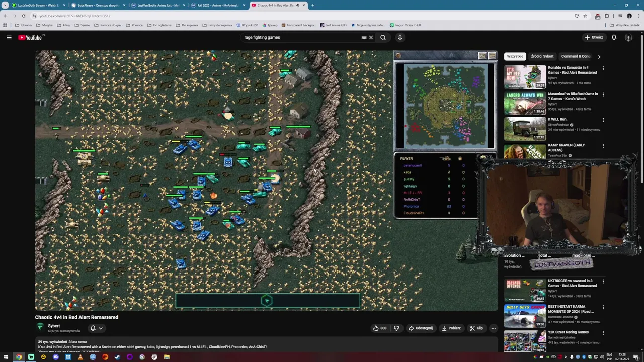Open Imgur Video to GIF bookmark
The image size is (644, 362).
[405, 25]
